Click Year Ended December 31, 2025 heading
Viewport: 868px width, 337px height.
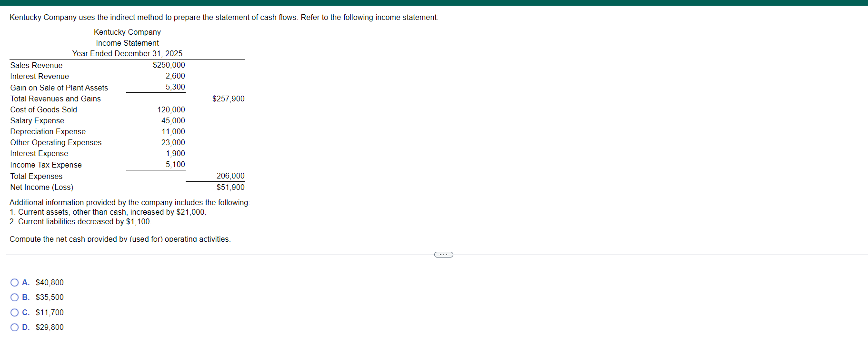pos(127,54)
